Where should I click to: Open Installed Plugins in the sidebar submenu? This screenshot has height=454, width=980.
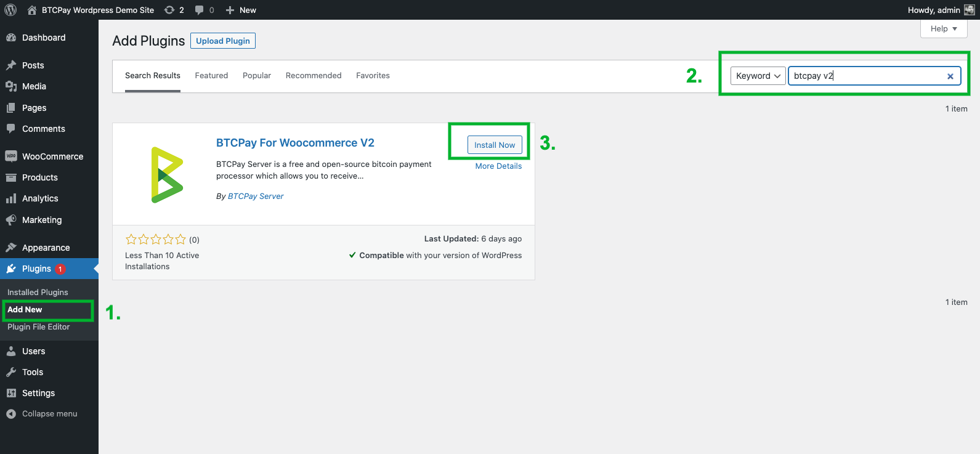[38, 293]
